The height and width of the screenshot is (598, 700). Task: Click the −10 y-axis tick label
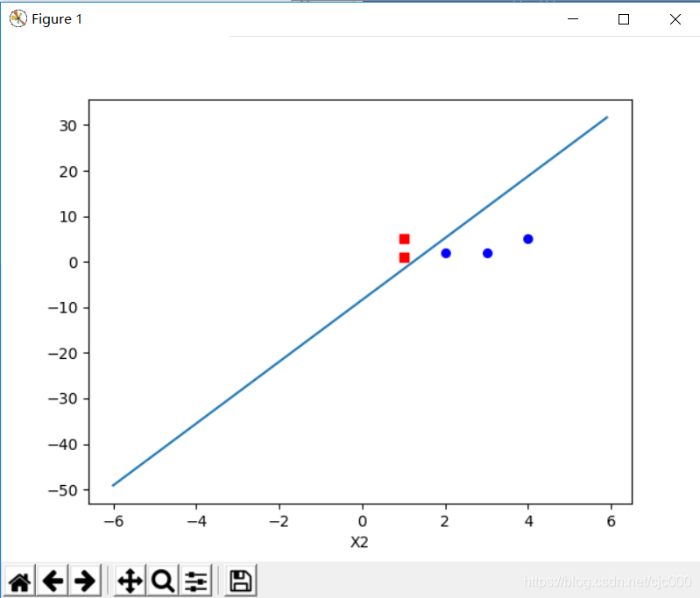coord(62,308)
